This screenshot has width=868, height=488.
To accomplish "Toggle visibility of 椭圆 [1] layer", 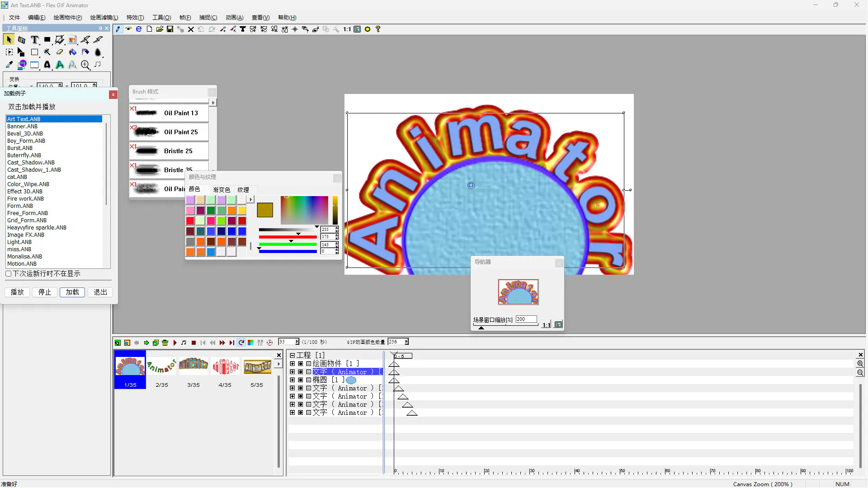I will [301, 380].
